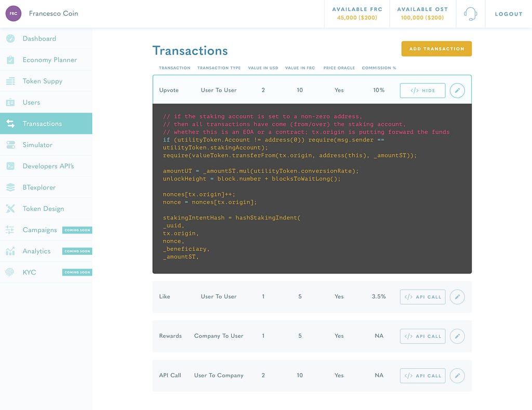Edit the Like transaction with pencil icon
This screenshot has width=532, height=410.
click(457, 297)
